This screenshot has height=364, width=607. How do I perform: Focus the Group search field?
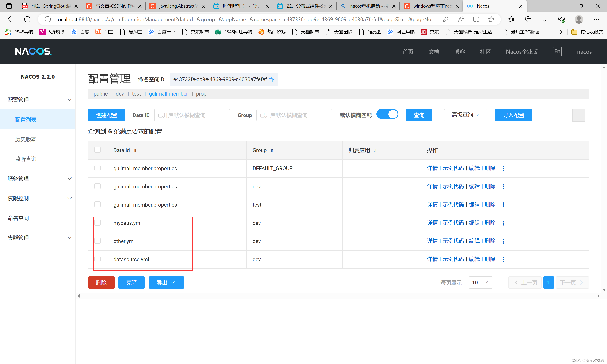[294, 115]
